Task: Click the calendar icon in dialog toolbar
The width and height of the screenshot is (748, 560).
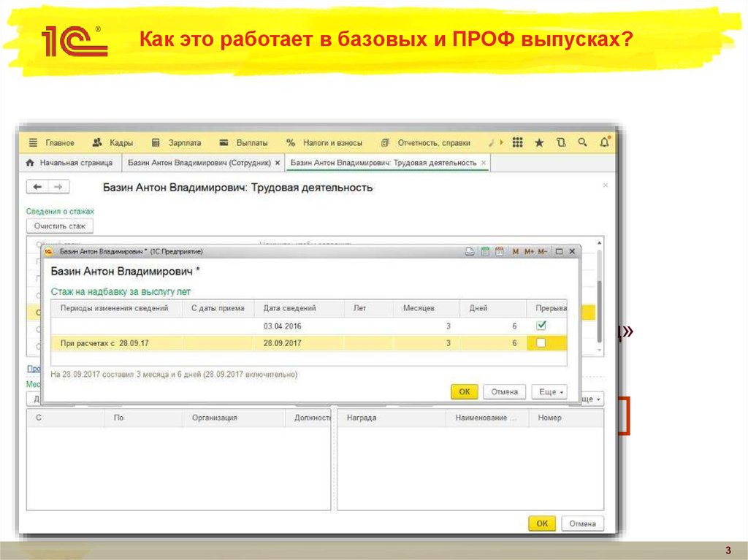Action: (498, 250)
